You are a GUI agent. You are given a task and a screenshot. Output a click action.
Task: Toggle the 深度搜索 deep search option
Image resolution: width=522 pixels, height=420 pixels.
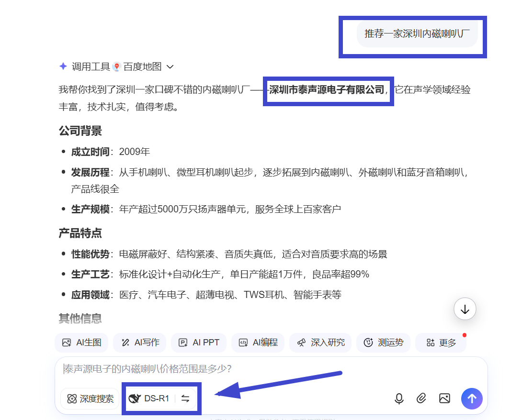point(90,398)
